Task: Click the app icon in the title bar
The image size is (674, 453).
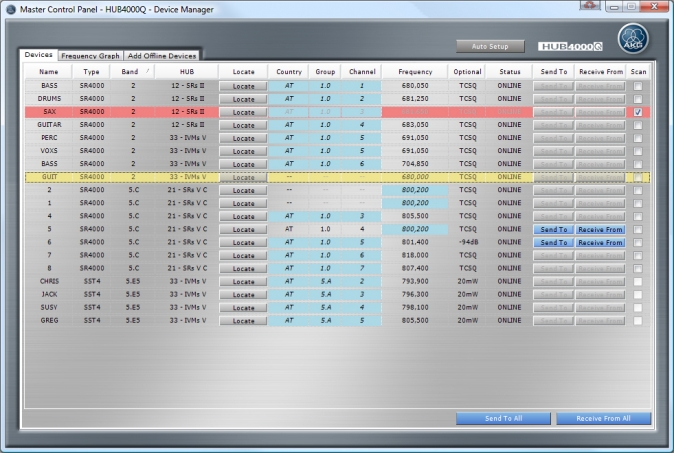Action: pos(11,9)
